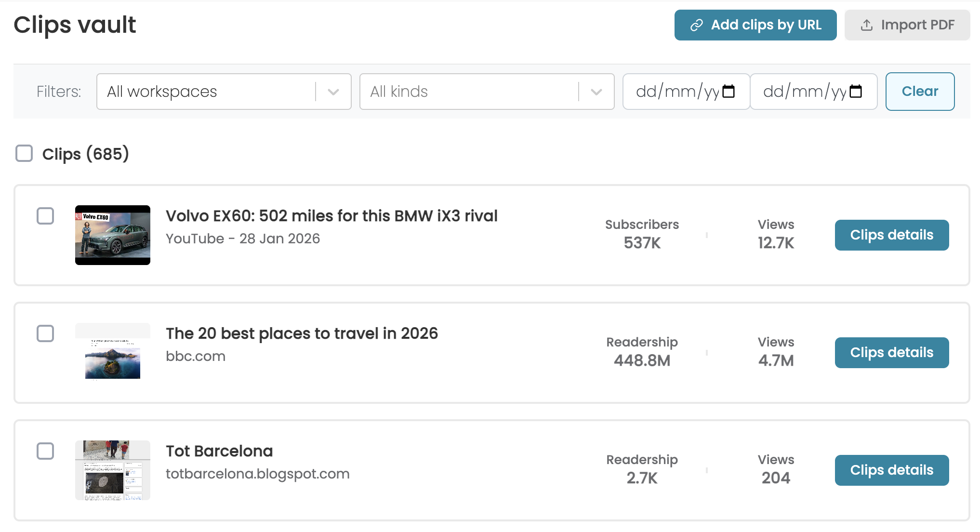The image size is (980, 532).
Task: View Clips details for Tot Barcelona
Action: pyautogui.click(x=891, y=470)
